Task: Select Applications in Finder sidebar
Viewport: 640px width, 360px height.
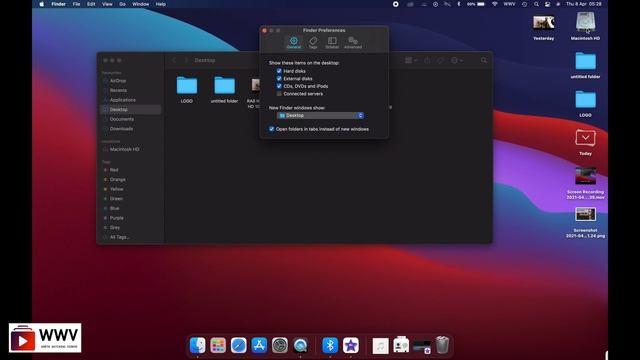Action: coord(131,100)
